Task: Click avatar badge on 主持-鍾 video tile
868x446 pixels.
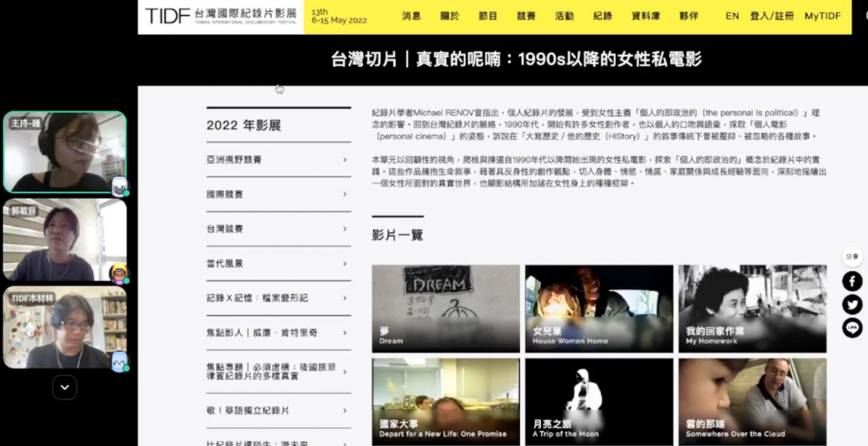Action: pos(119,186)
